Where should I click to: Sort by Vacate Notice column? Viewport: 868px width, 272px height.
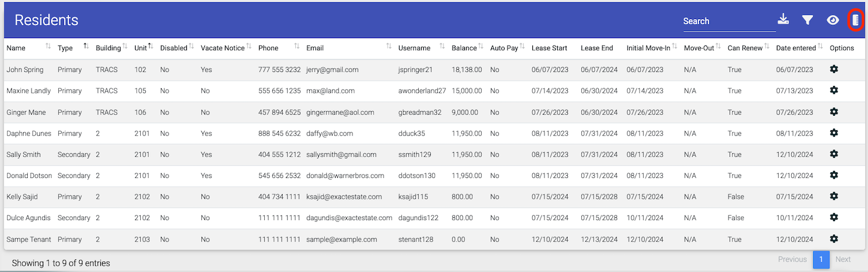point(222,48)
